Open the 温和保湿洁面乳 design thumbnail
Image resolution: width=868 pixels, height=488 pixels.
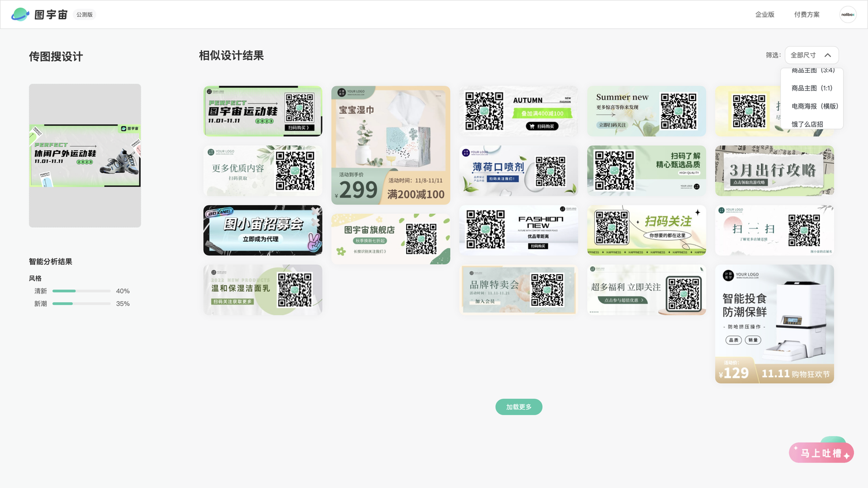[263, 290]
